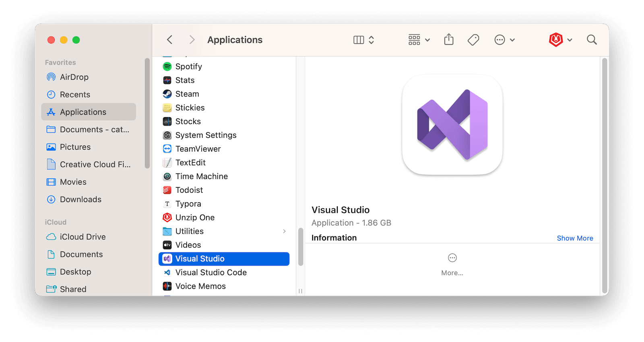
Task: Click the Applications window title
Action: coord(235,40)
